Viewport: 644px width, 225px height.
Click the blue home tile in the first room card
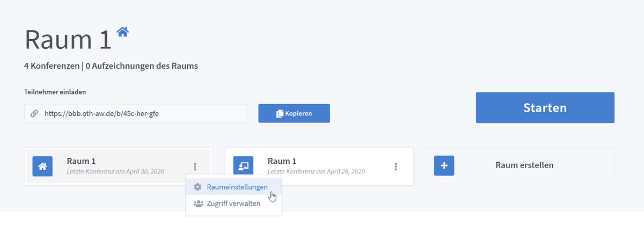[x=42, y=166]
